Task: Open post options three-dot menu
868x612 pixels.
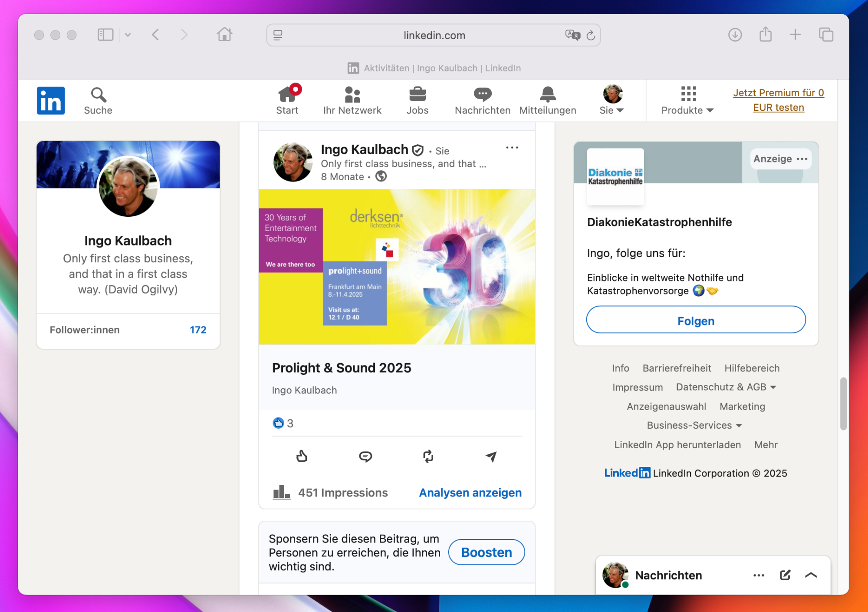Action: coord(512,148)
